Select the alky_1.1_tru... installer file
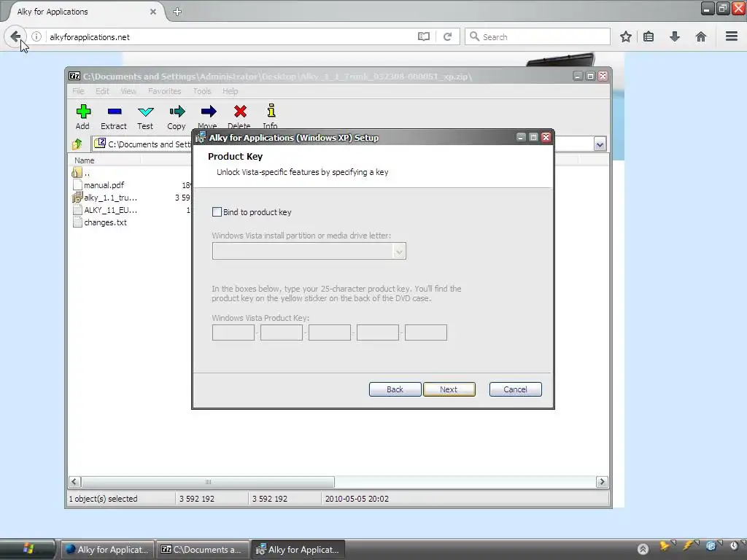Image resolution: width=747 pixels, height=560 pixels. pos(105,198)
